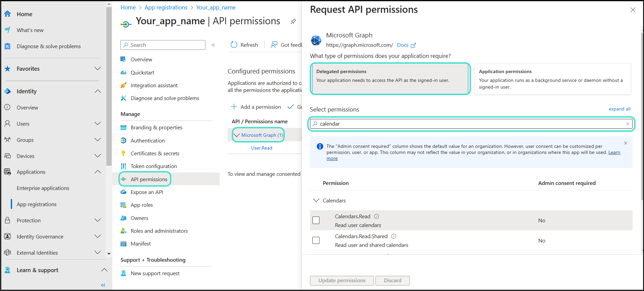Click the External Identities icon

7,253
